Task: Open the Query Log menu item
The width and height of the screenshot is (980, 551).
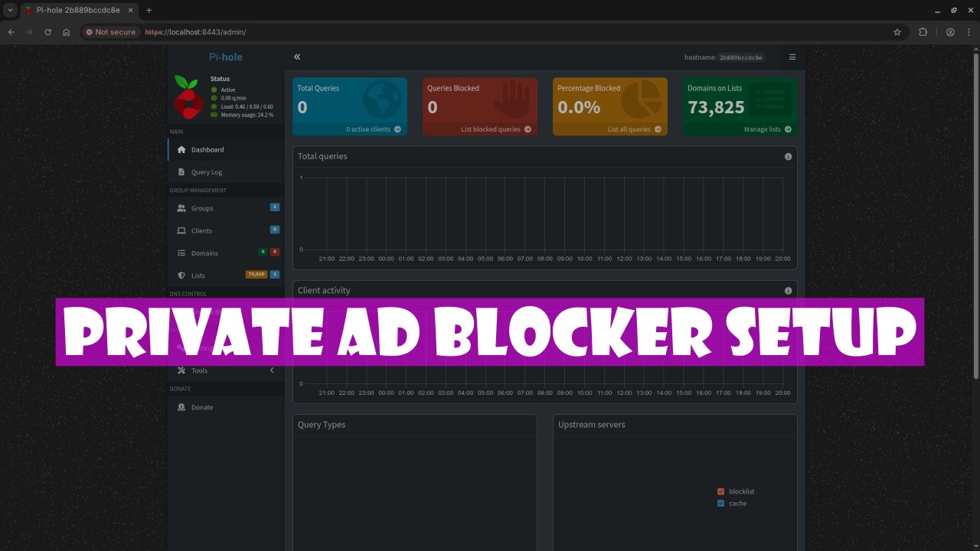Action: [x=226, y=172]
